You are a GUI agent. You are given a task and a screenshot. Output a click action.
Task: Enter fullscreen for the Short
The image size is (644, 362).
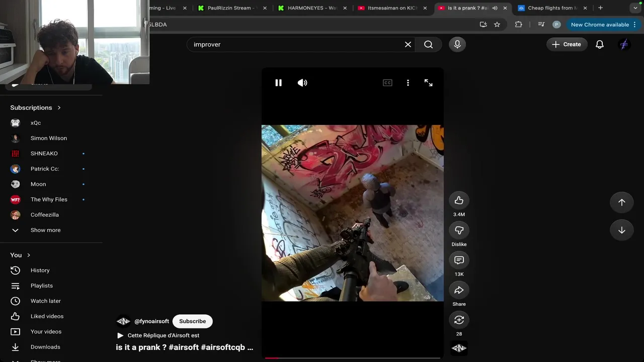click(x=428, y=83)
